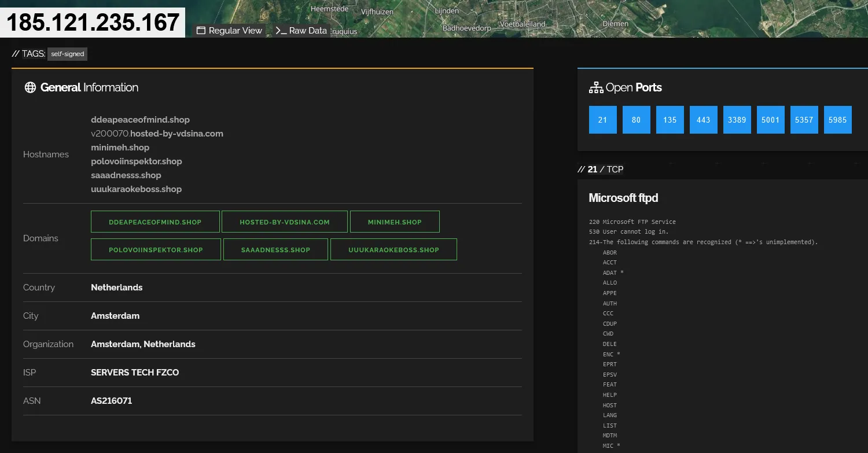Click the network icon beside Open Ports

(x=595, y=87)
